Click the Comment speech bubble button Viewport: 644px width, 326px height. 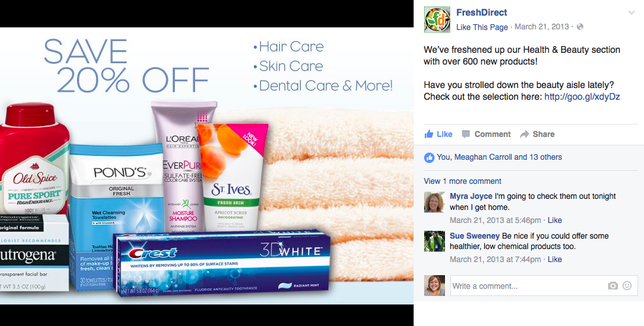coord(486,134)
